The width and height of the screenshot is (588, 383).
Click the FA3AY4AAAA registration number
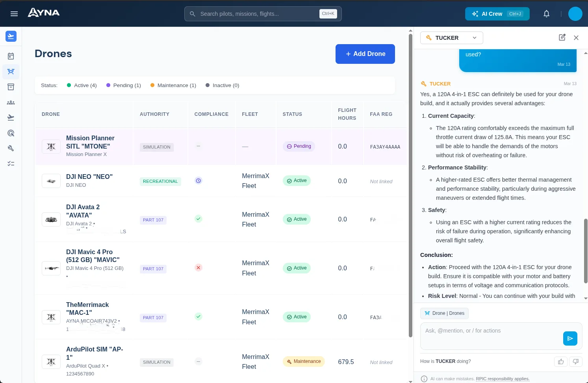pos(385,147)
